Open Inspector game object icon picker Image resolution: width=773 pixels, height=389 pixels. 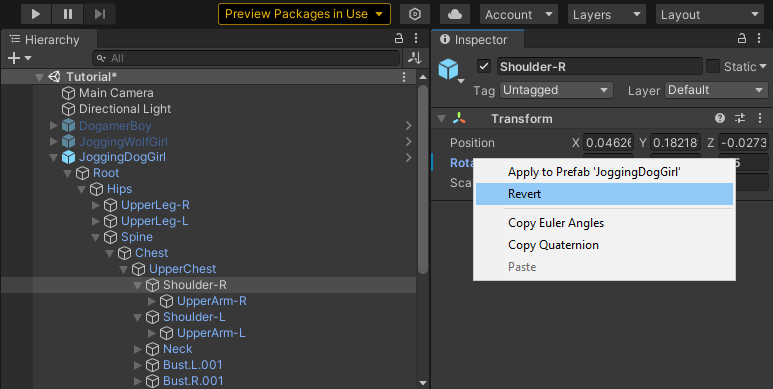pyautogui.click(x=451, y=71)
